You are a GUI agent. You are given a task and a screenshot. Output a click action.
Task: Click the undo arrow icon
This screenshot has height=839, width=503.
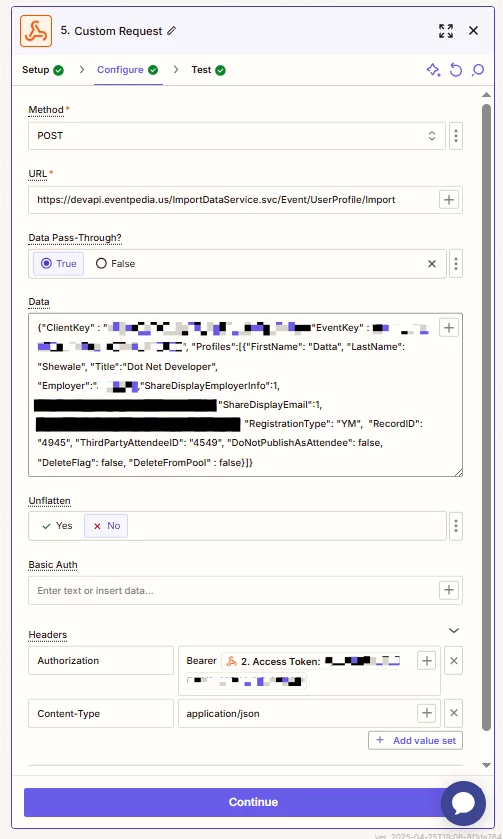click(x=455, y=70)
